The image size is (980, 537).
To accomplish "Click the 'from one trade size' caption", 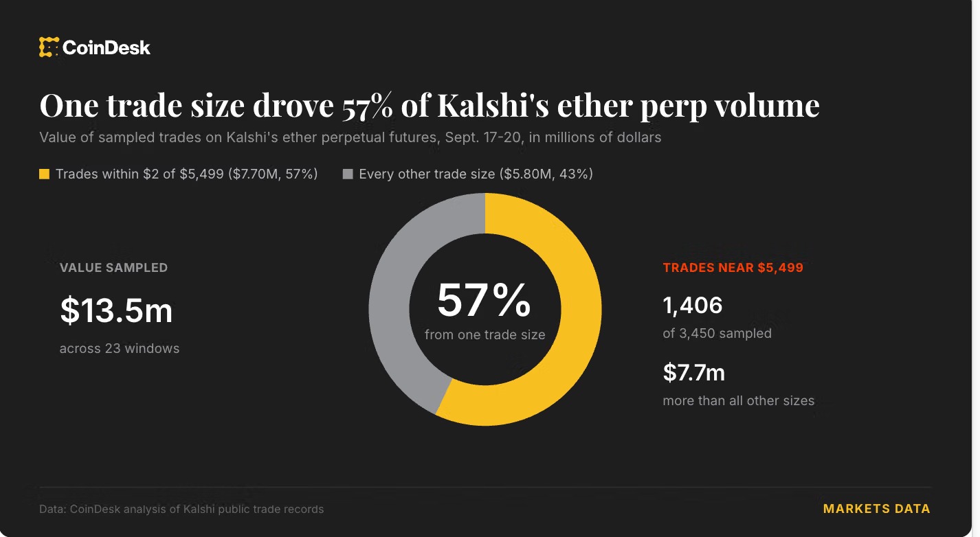I will click(485, 335).
